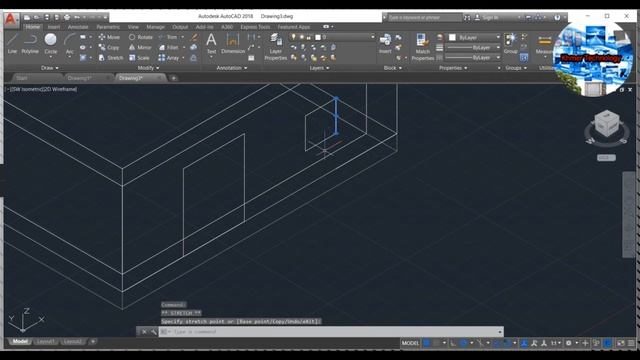Open the Annotate ribbon tab

pos(78,27)
